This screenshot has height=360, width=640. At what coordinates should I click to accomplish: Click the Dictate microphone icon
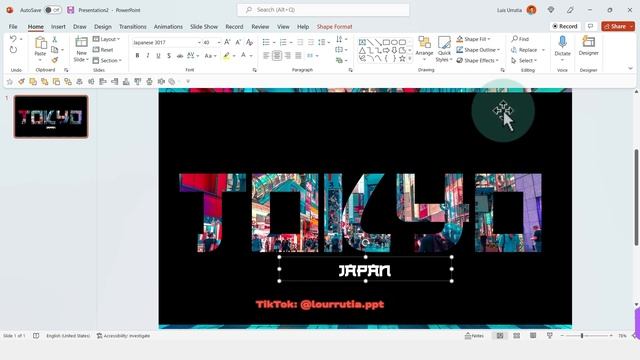(x=562, y=42)
